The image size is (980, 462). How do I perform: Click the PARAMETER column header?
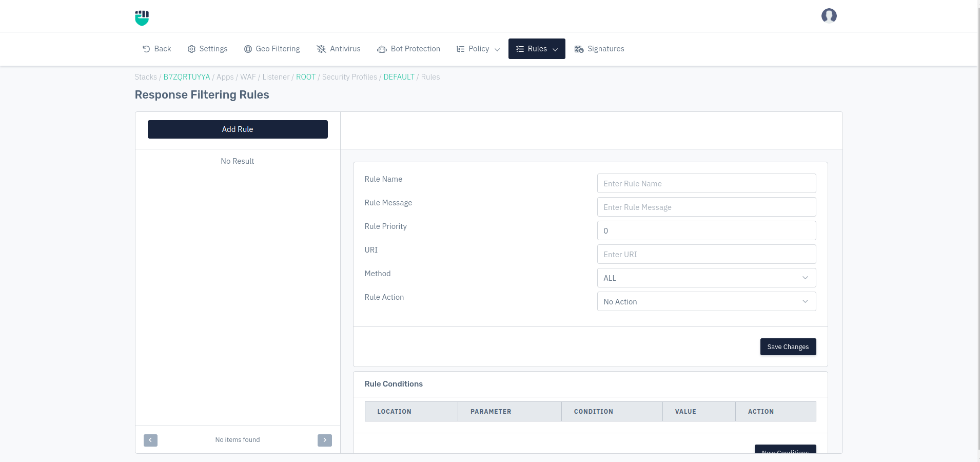pos(509,412)
